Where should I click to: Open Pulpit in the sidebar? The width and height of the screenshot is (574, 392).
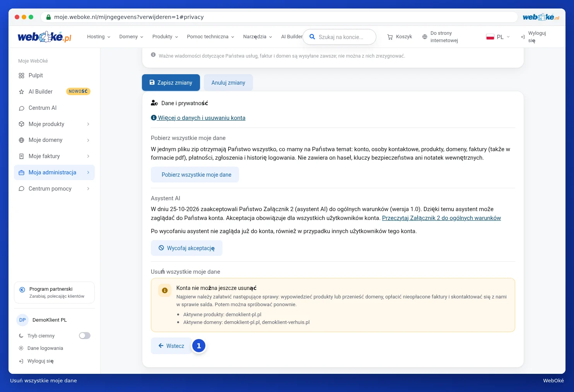[x=54, y=75]
